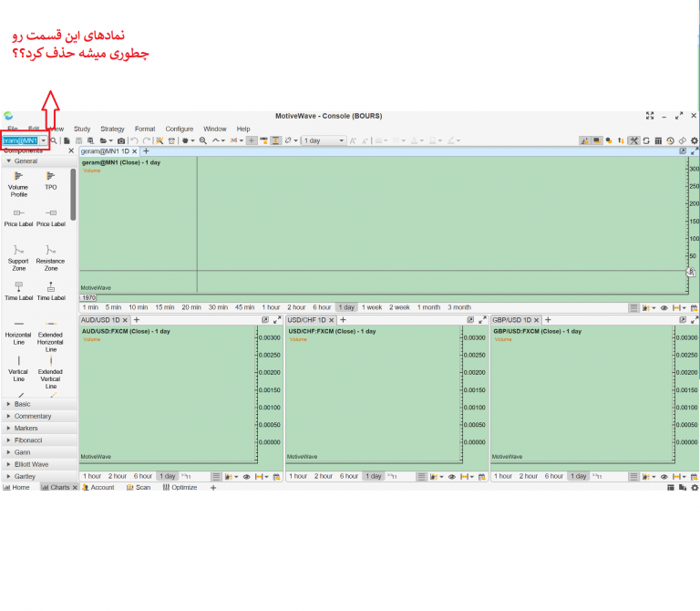
Task: Toggle eye icon under geram@MN1 chart
Action: pyautogui.click(x=664, y=307)
